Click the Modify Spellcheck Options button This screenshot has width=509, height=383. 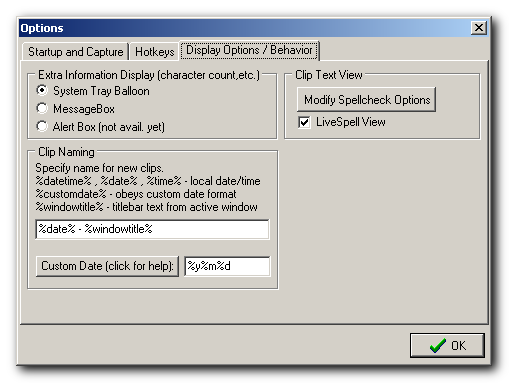(366, 100)
